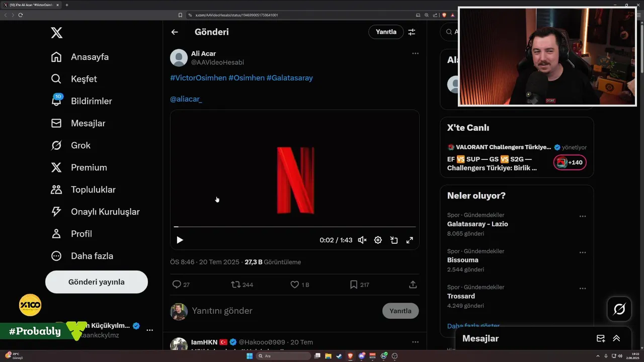Viewport: 644px width, 362px height.
Task: Seek on the video progress bar
Action: 295,227
